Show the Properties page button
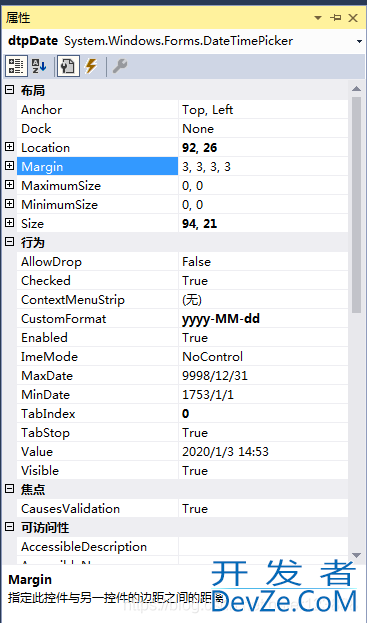This screenshot has width=367, height=623. (68, 66)
